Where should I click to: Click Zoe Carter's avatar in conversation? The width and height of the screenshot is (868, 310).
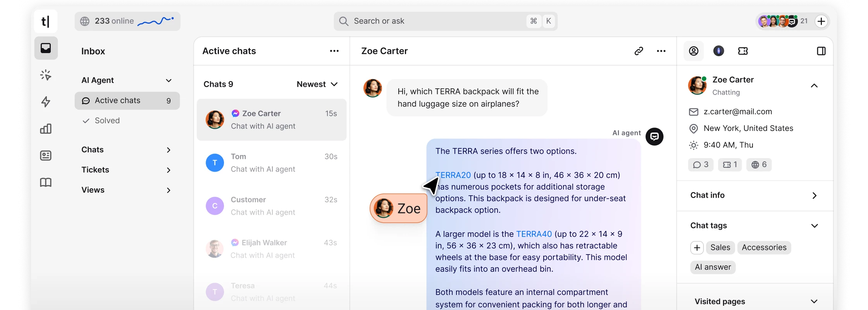[373, 88]
